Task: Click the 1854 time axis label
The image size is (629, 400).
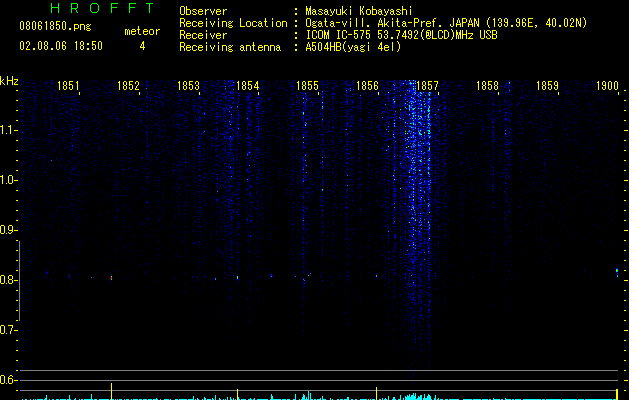Action: click(248, 86)
